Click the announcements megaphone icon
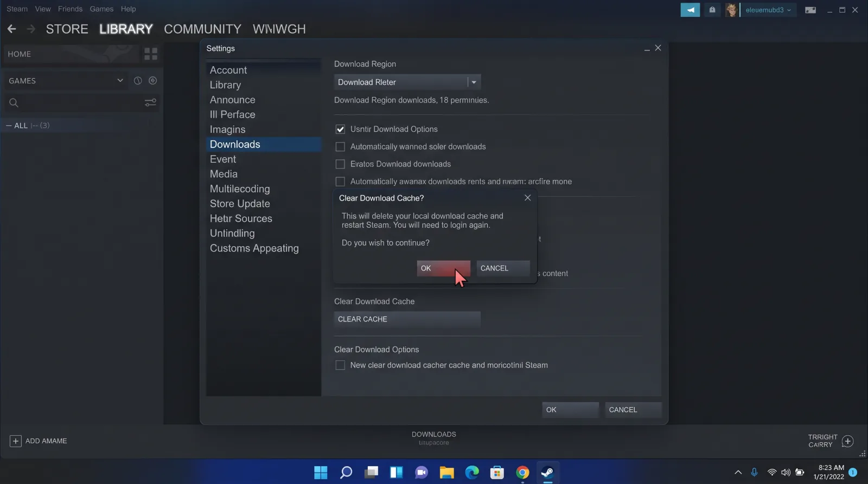 click(x=690, y=10)
